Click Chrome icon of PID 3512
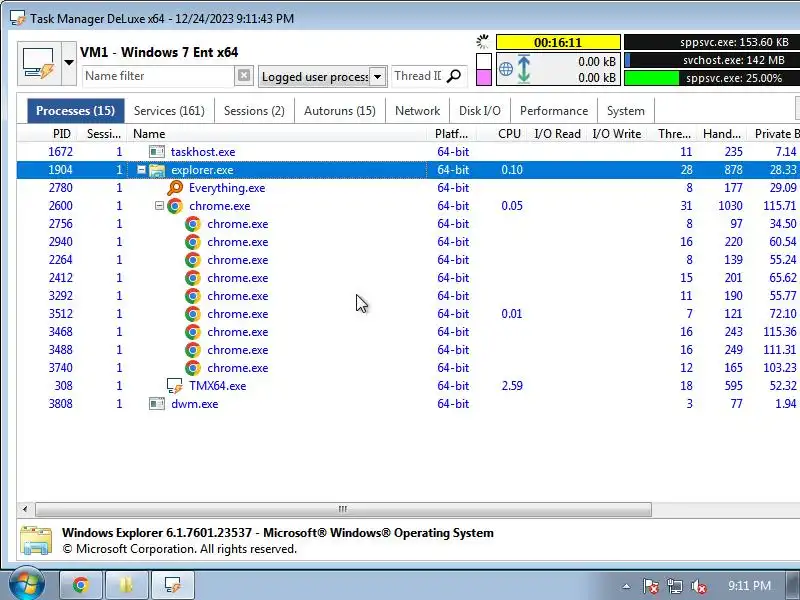This screenshot has height=600, width=800. click(x=192, y=314)
